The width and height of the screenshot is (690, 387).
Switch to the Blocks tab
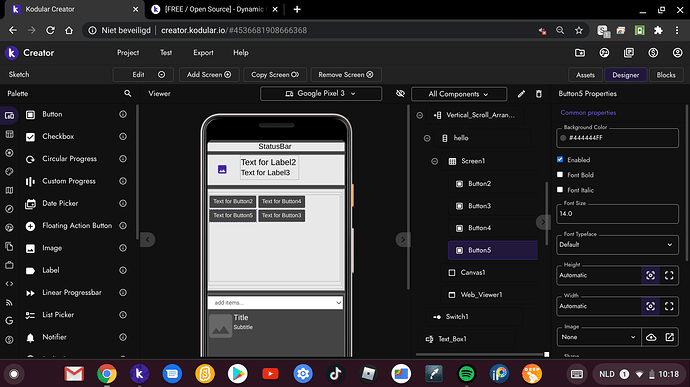(666, 75)
